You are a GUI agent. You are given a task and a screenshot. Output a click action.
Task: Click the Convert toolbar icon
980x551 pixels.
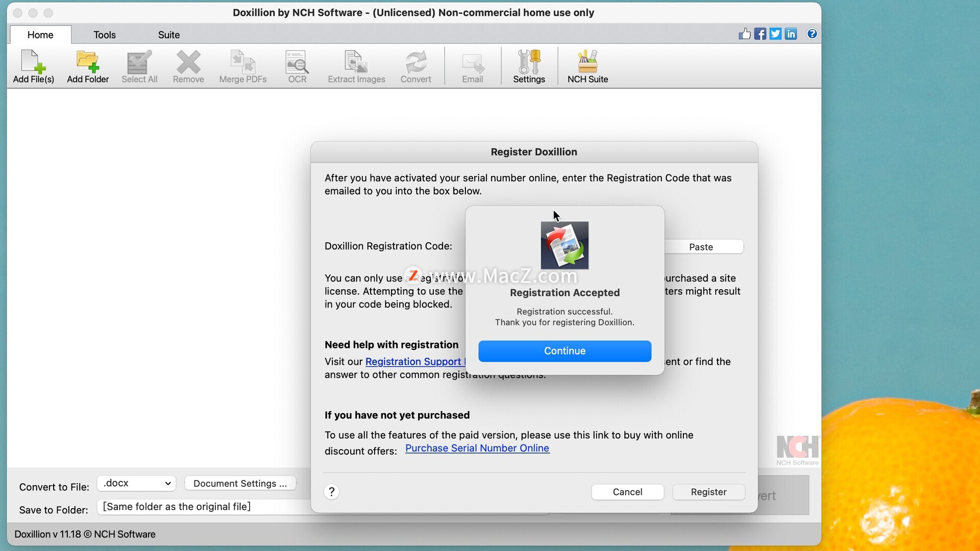[x=416, y=66]
